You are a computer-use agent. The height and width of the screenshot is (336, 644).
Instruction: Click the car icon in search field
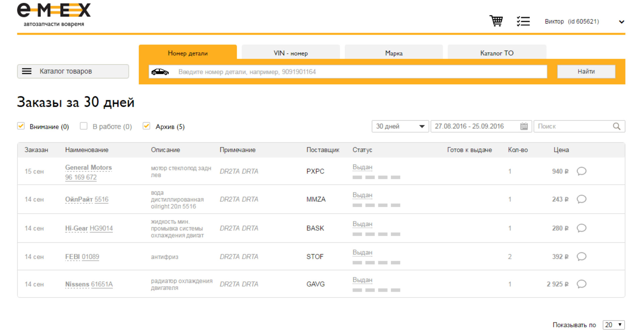[160, 72]
